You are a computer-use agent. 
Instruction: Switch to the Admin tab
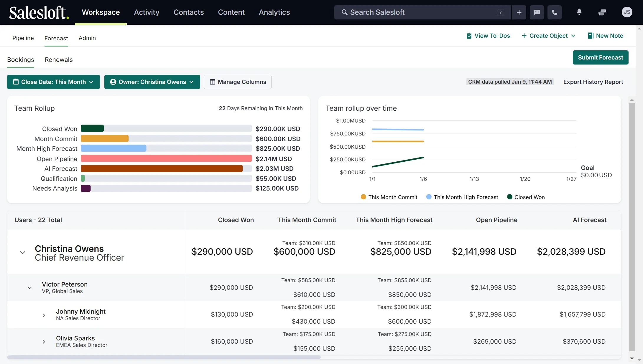(x=87, y=38)
